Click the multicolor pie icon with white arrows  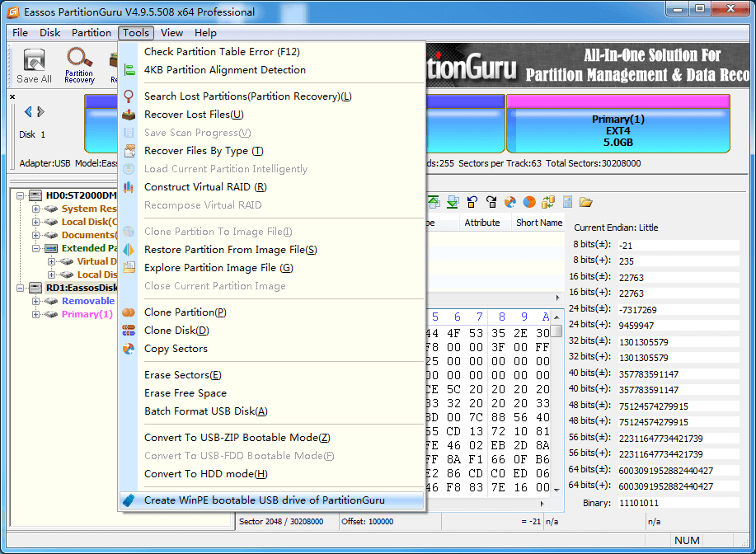pyautogui.click(x=510, y=202)
